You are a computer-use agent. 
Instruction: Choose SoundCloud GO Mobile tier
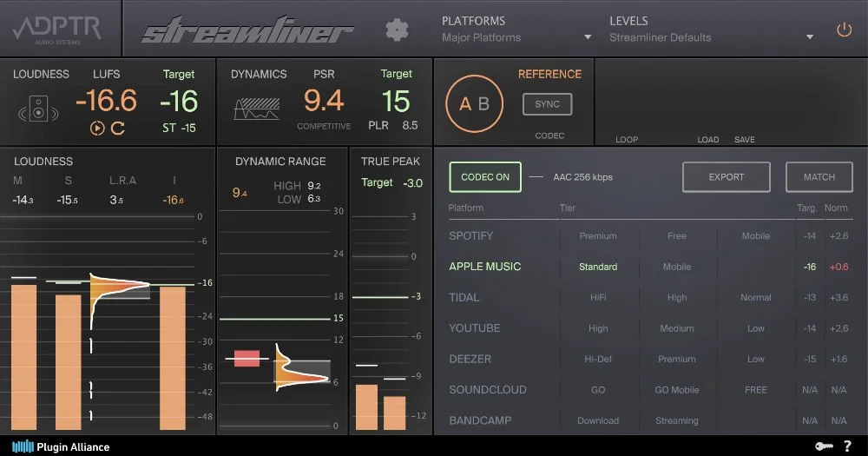(x=676, y=390)
